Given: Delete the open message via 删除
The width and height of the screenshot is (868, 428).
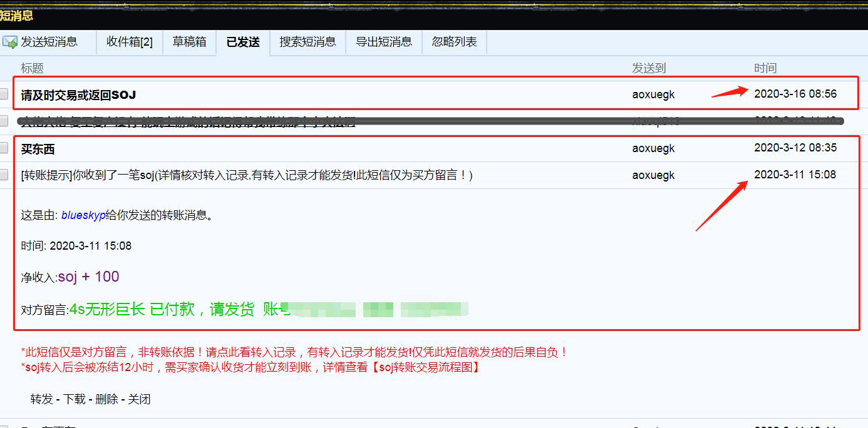Looking at the screenshot, I should 106,399.
